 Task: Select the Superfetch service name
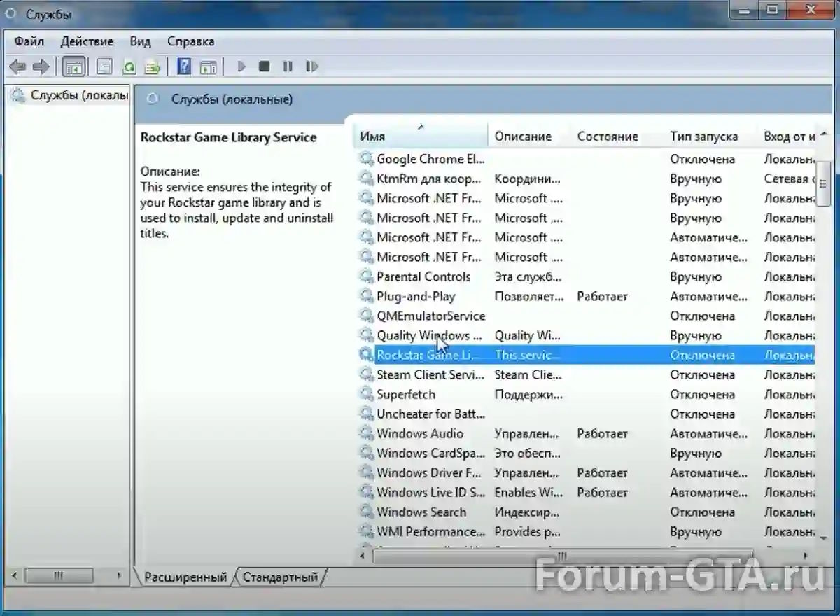(406, 394)
